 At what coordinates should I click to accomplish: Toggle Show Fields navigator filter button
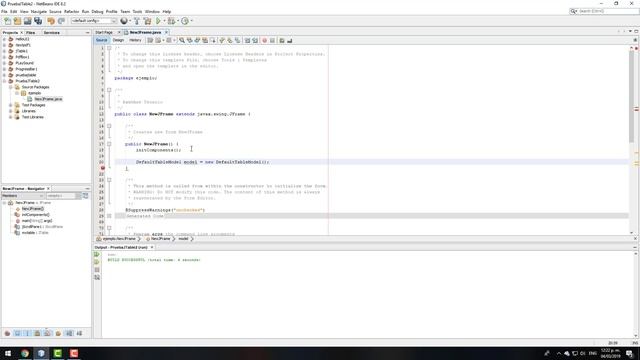(x=17, y=333)
